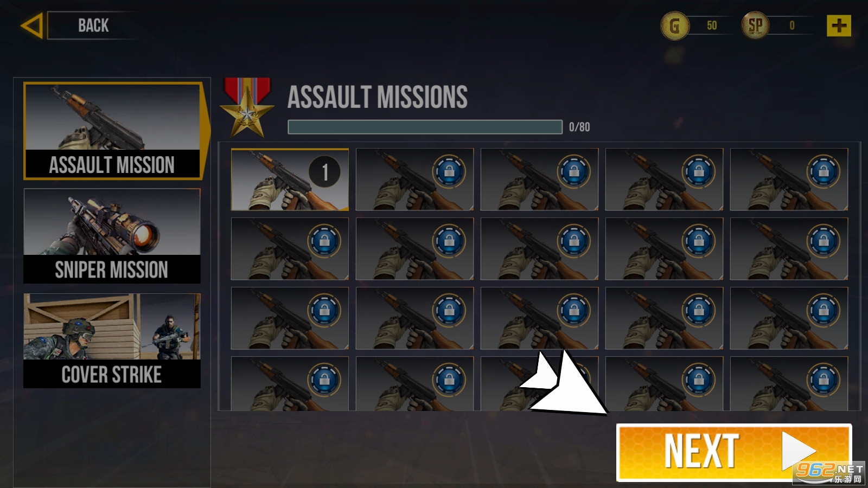Switch to the Sniper Mission tab
This screenshot has width=868, height=488.
pyautogui.click(x=112, y=236)
